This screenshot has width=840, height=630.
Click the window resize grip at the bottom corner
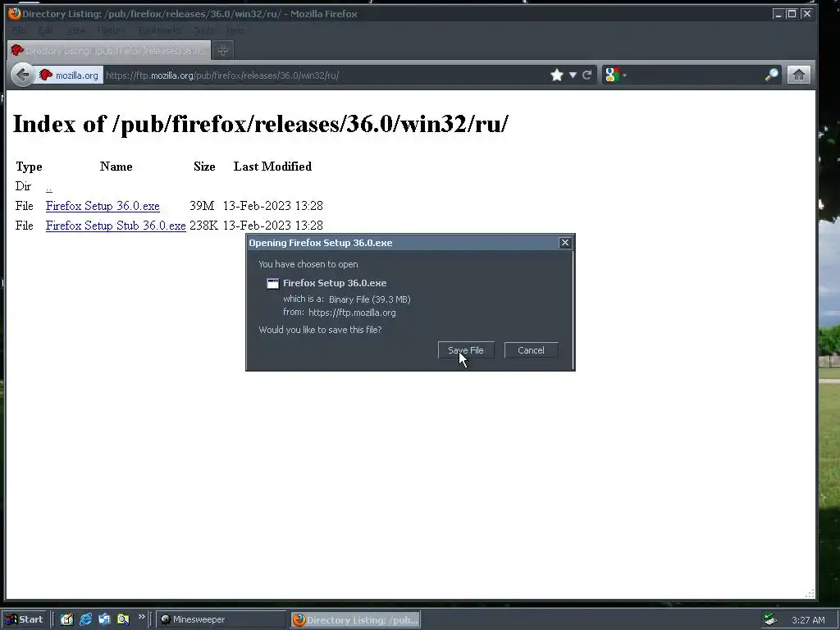coord(810,594)
